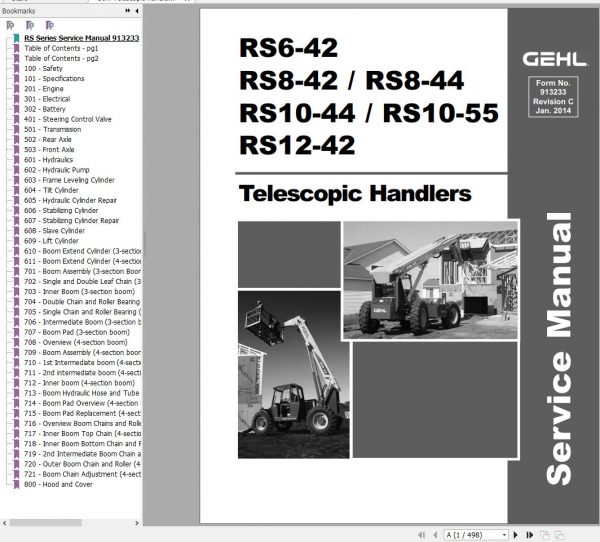Click bookmark icon beside 100 - Safety

coord(16,69)
